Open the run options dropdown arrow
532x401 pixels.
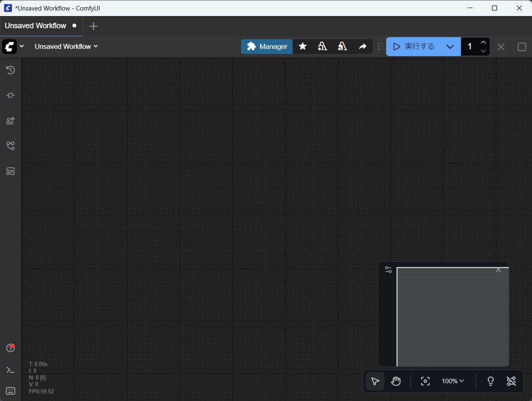pyautogui.click(x=450, y=46)
